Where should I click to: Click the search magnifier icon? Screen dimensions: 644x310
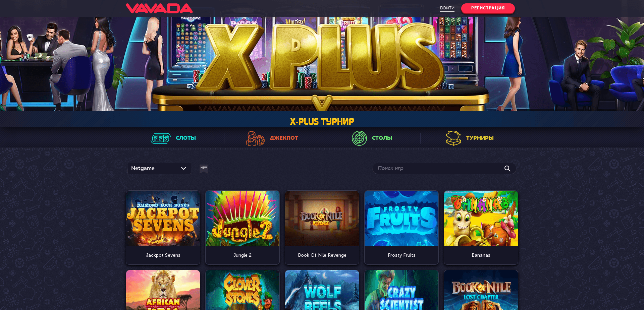[x=507, y=168]
